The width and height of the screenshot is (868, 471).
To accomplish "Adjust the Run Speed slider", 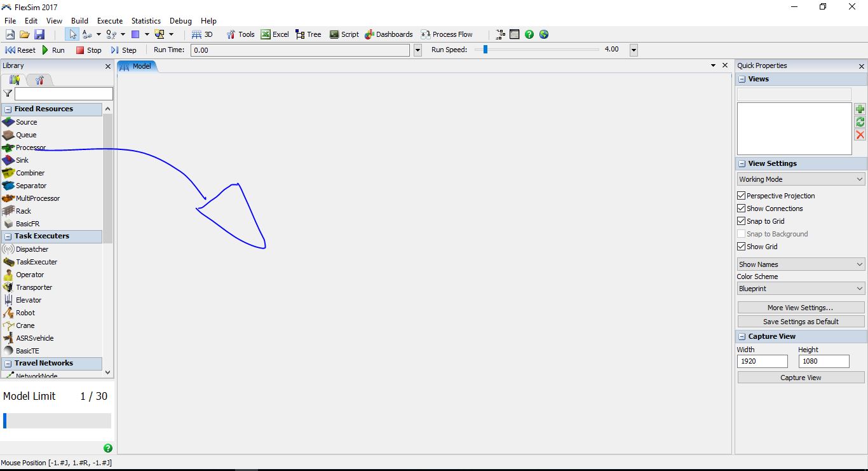I will (x=485, y=50).
